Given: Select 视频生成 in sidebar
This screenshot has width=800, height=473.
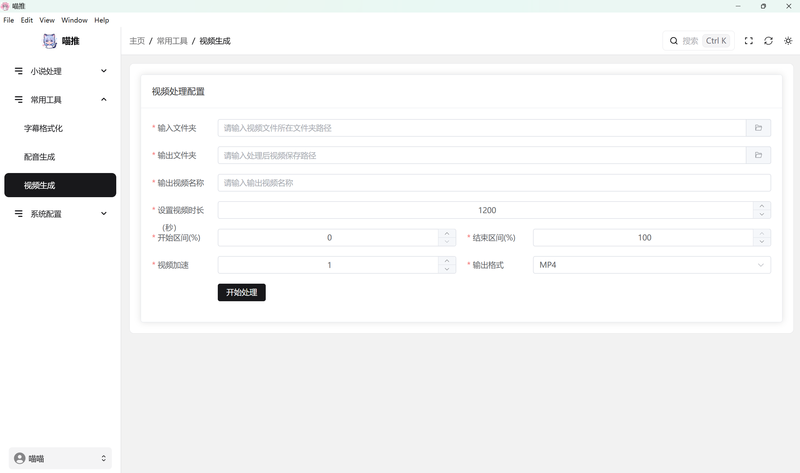Looking at the screenshot, I should click(x=60, y=185).
